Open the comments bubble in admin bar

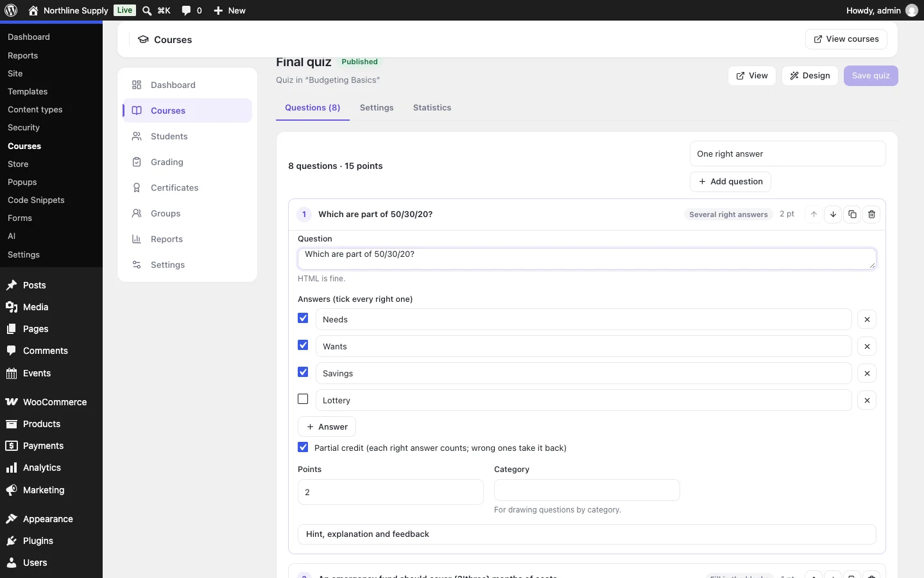pos(191,10)
